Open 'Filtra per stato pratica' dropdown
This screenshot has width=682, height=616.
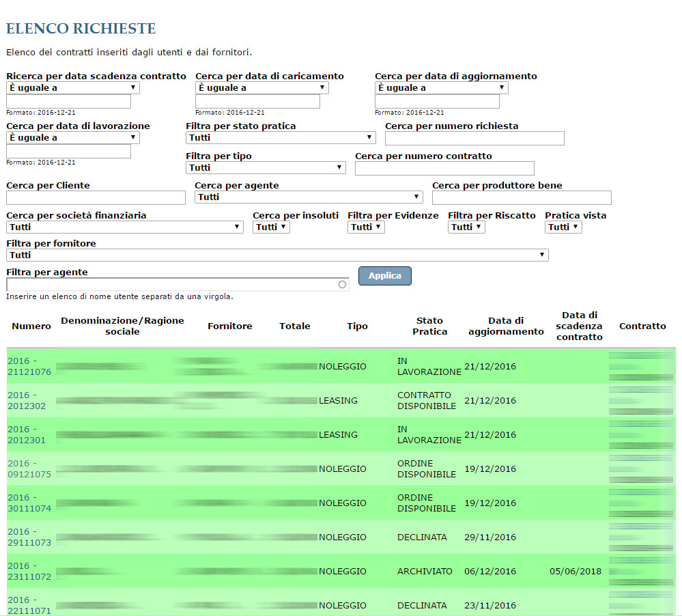[x=281, y=138]
